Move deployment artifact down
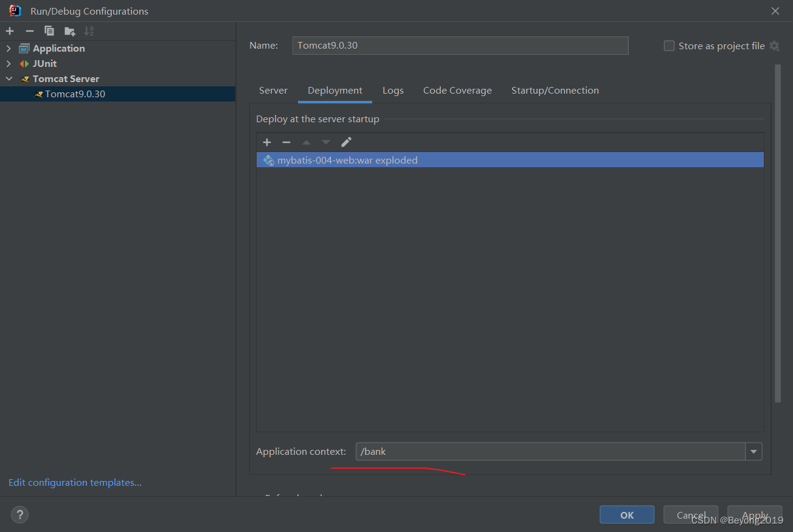Screen dimensions: 793x532 click(326, 142)
